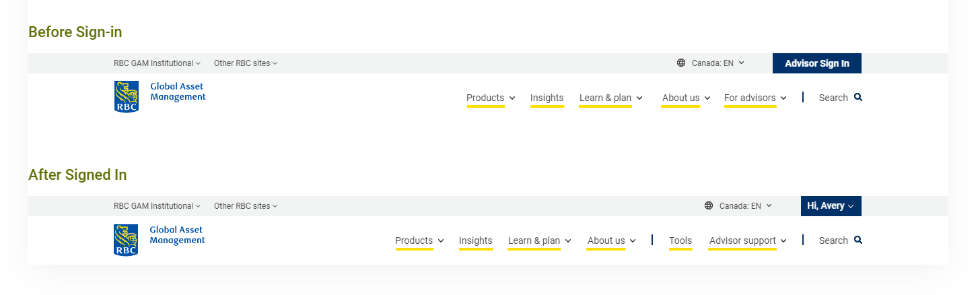
Task: Expand Canada: EN selector in signed-in bar
Action: [746, 206]
